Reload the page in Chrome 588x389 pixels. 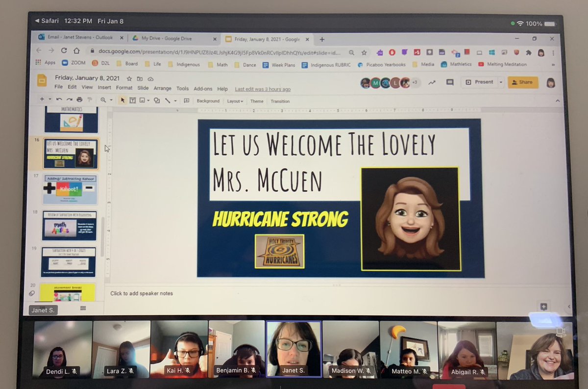click(64, 51)
